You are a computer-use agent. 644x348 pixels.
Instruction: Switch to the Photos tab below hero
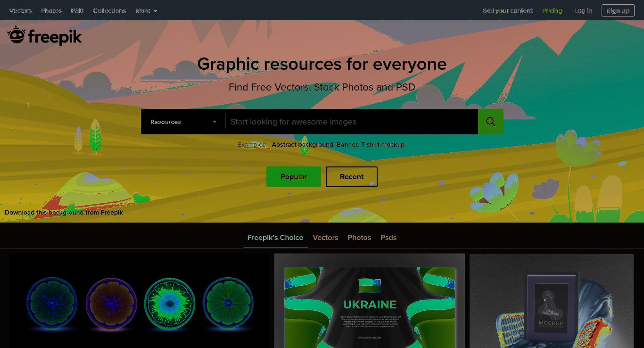(359, 238)
